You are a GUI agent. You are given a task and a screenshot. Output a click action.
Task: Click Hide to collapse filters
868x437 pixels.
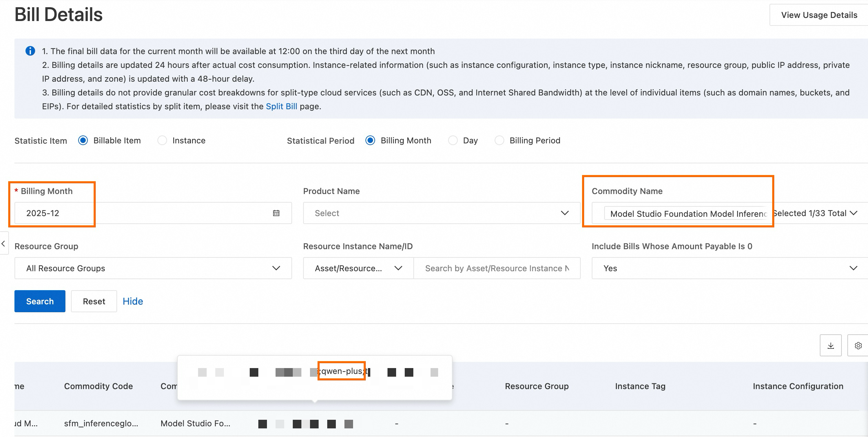[133, 301]
